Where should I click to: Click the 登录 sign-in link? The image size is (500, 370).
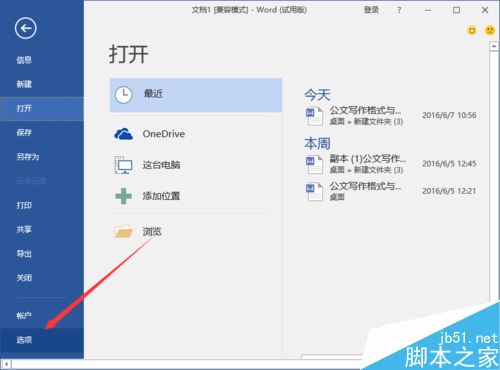(371, 10)
